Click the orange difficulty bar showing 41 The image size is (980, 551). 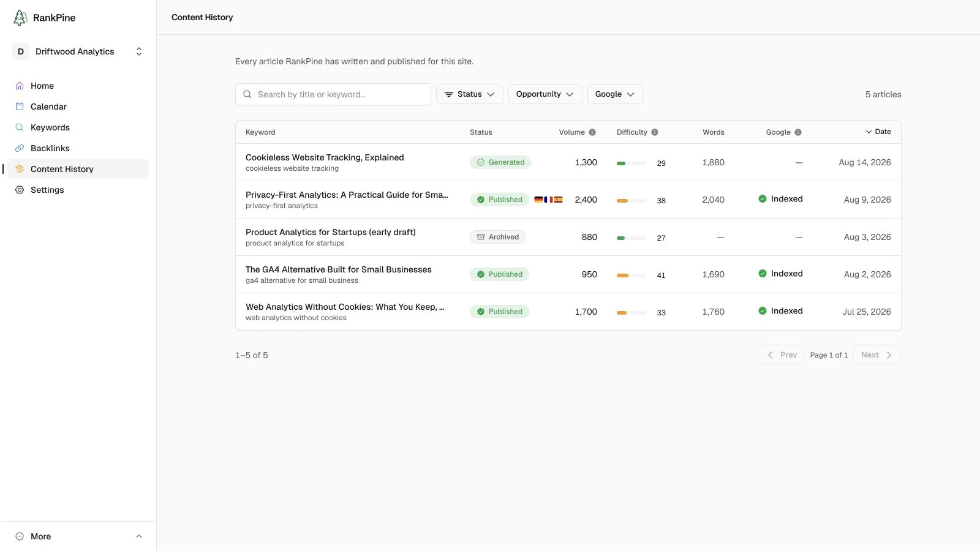pyautogui.click(x=631, y=275)
